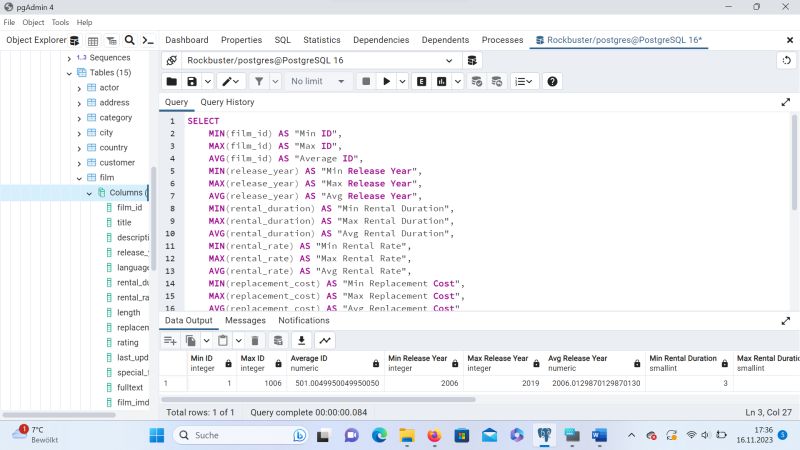Viewport: 800px width, 450px height.
Task: Click the Commit transaction icon
Action: [x=477, y=81]
